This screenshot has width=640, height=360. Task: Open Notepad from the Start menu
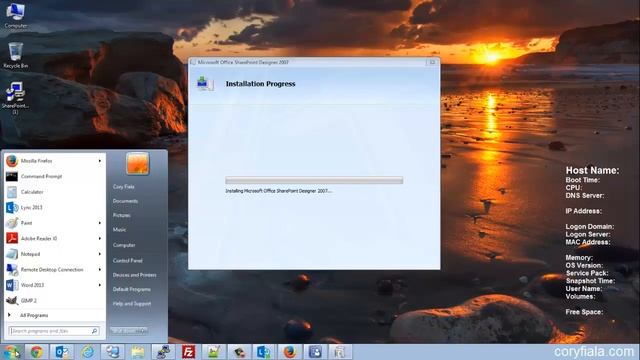tap(54, 254)
